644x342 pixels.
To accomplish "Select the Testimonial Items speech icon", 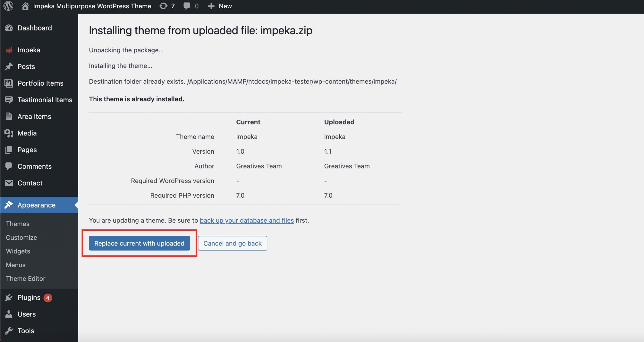I will (9, 100).
